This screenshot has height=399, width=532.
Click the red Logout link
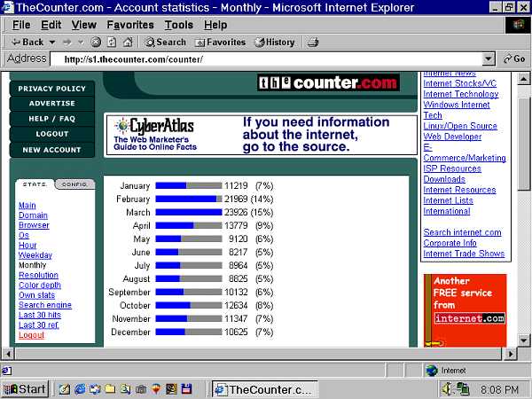point(32,335)
